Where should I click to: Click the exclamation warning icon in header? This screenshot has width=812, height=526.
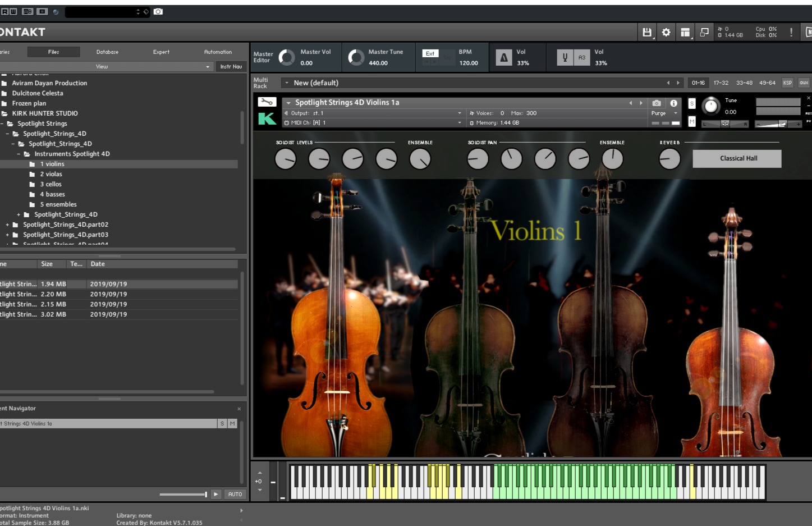pyautogui.click(x=791, y=33)
